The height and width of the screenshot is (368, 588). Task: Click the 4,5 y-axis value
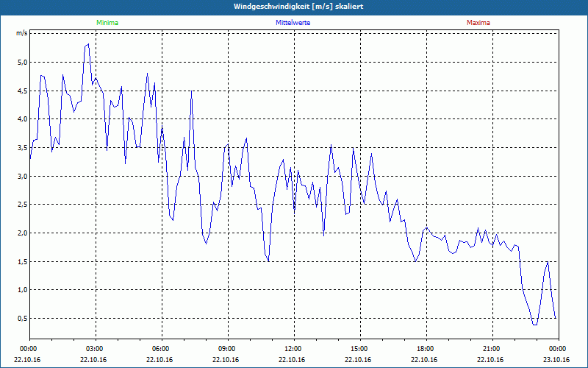[x=23, y=91]
